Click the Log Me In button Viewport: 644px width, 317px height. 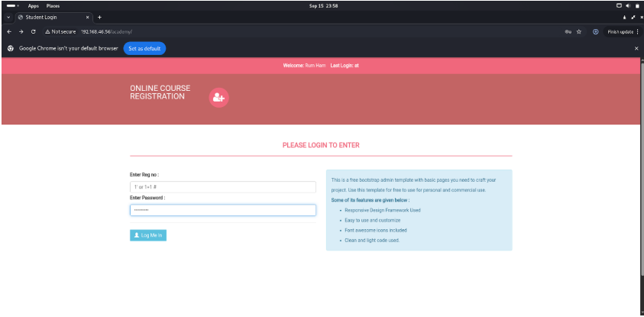click(148, 235)
